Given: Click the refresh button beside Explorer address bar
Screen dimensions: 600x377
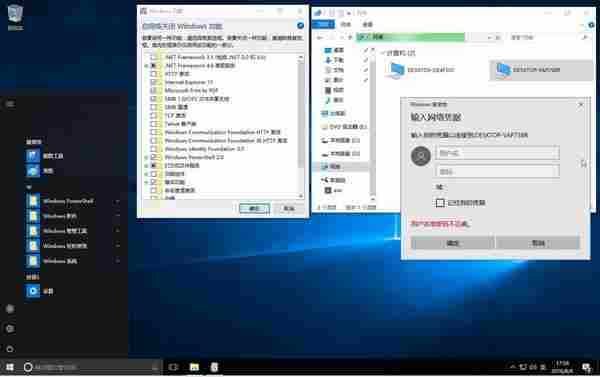Looking at the screenshot, I should coord(498,38).
